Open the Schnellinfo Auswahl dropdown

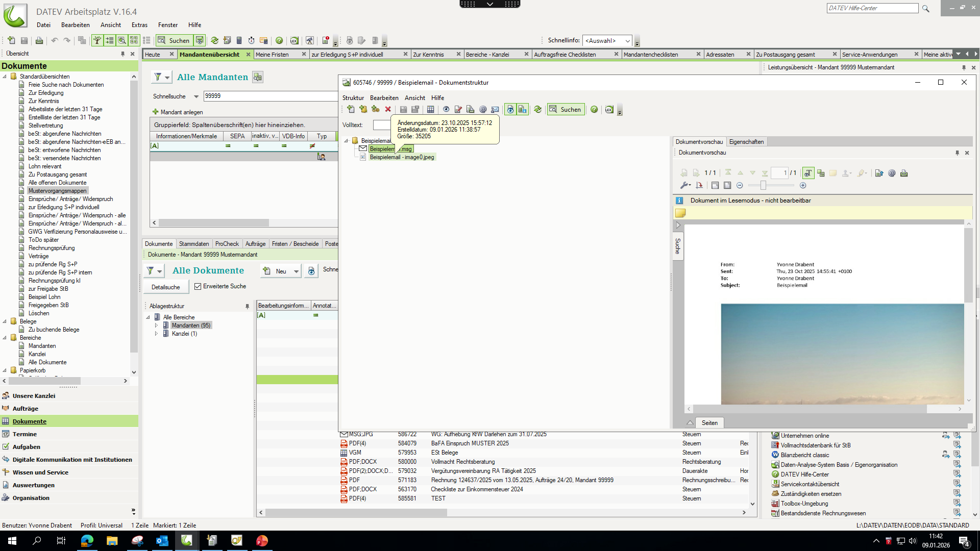click(627, 41)
